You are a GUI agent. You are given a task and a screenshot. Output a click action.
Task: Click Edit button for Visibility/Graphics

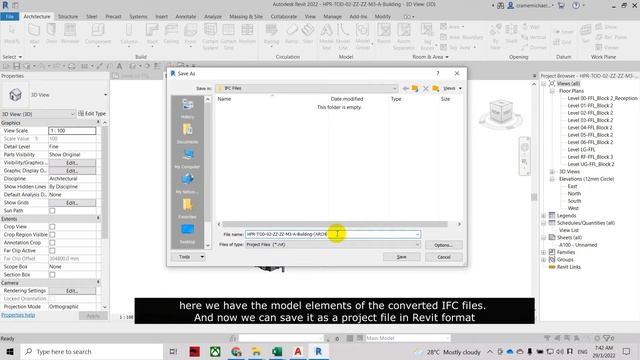pyautogui.click(x=72, y=162)
